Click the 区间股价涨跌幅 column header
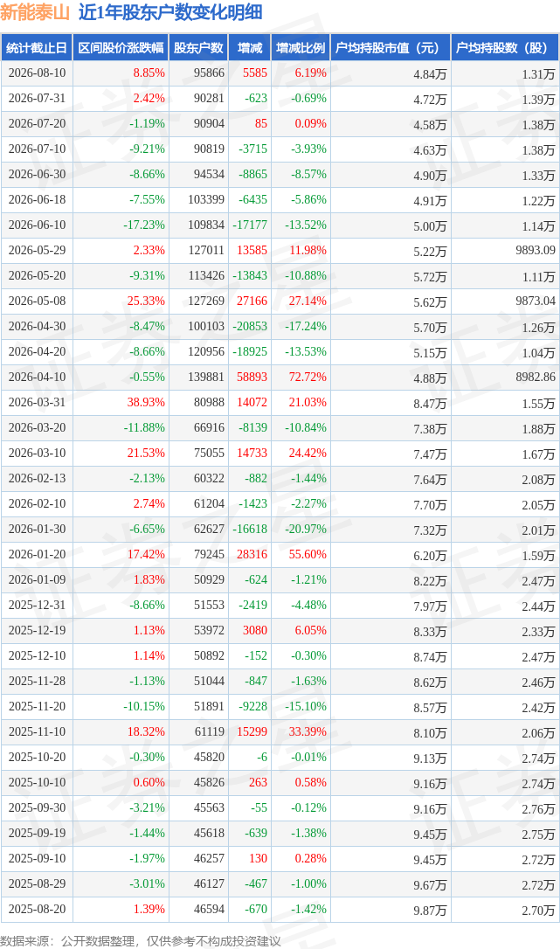The width and height of the screenshot is (560, 949). pyautogui.click(x=121, y=48)
